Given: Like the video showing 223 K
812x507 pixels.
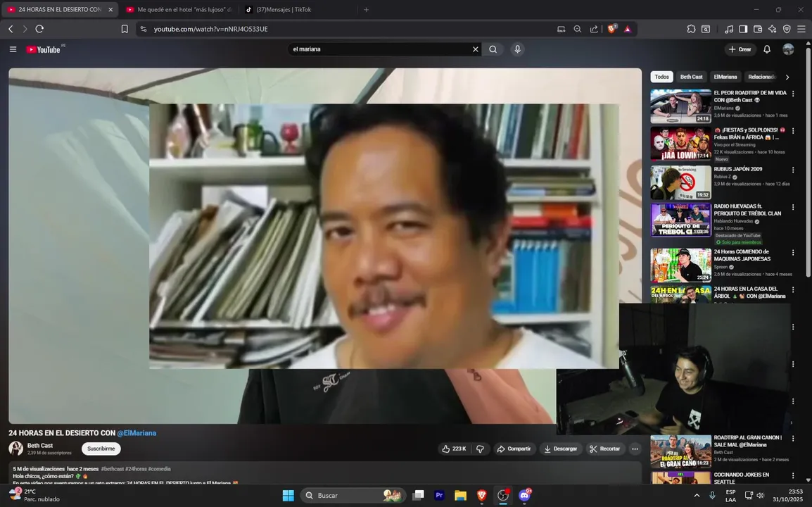Looking at the screenshot, I should tap(454, 449).
